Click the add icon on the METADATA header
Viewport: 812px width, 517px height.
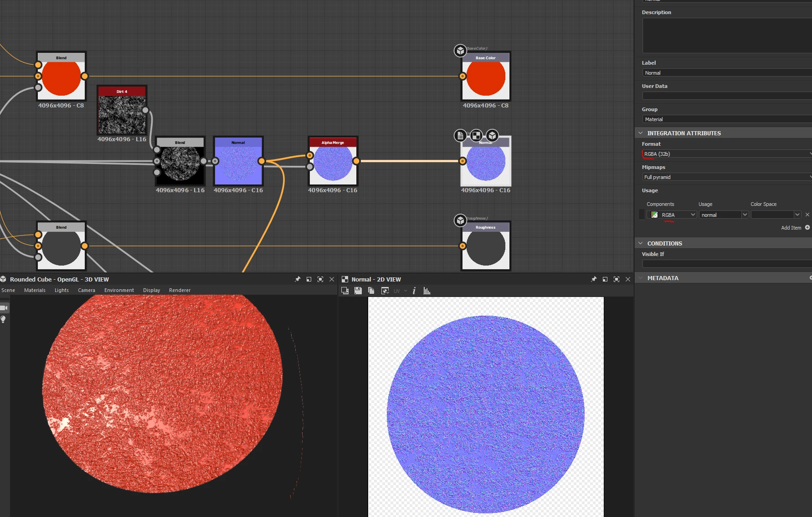point(810,278)
